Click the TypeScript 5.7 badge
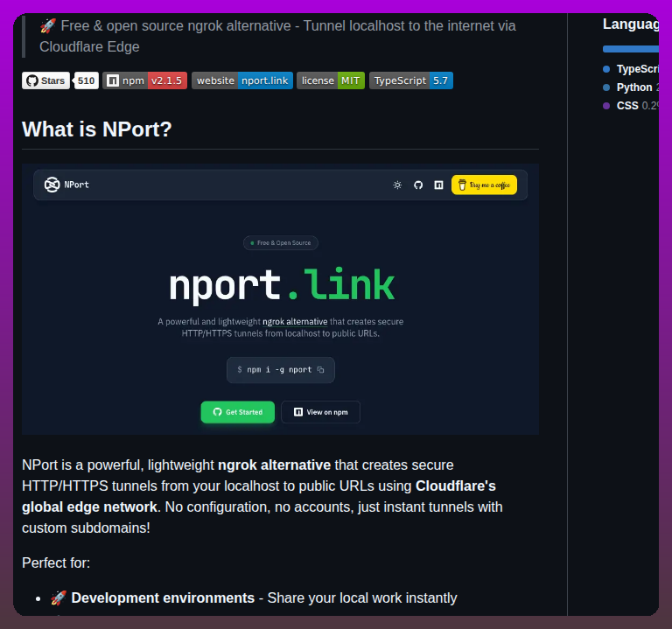The image size is (672, 629). point(411,80)
